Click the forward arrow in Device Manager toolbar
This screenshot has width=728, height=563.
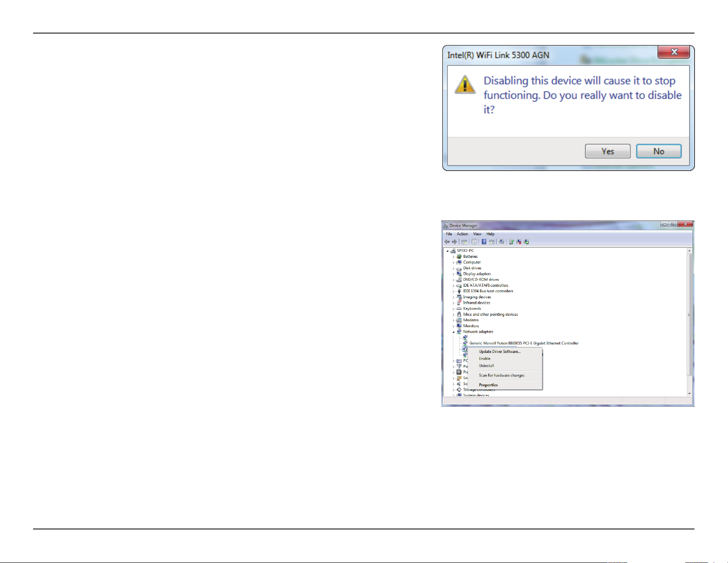click(454, 242)
